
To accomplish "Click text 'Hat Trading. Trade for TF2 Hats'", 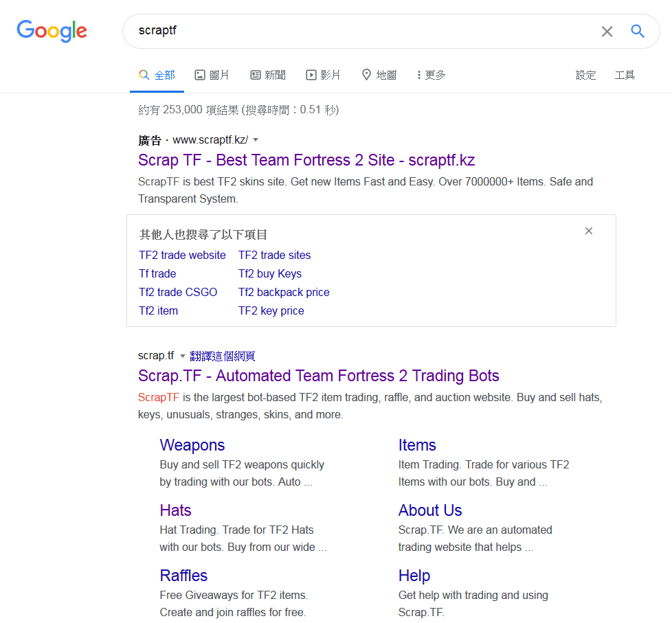I will tap(236, 530).
